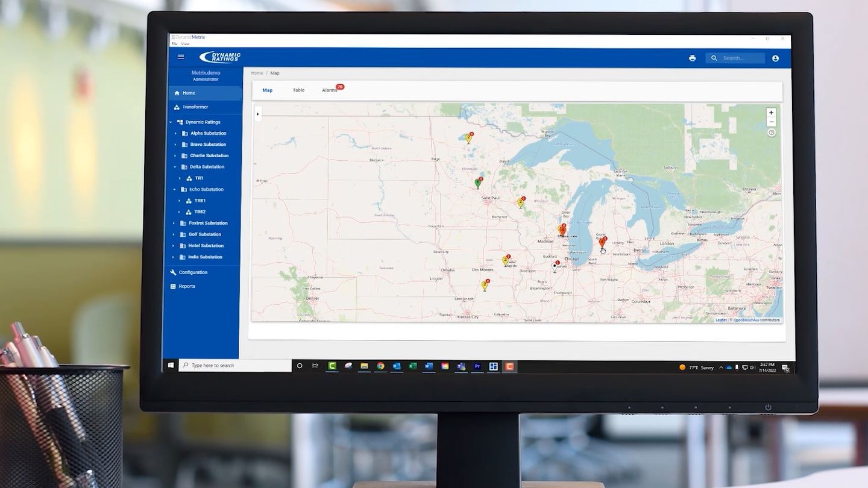Screen dimensions: 868x488
Task: Open the Windows notification center icon
Action: (x=785, y=368)
